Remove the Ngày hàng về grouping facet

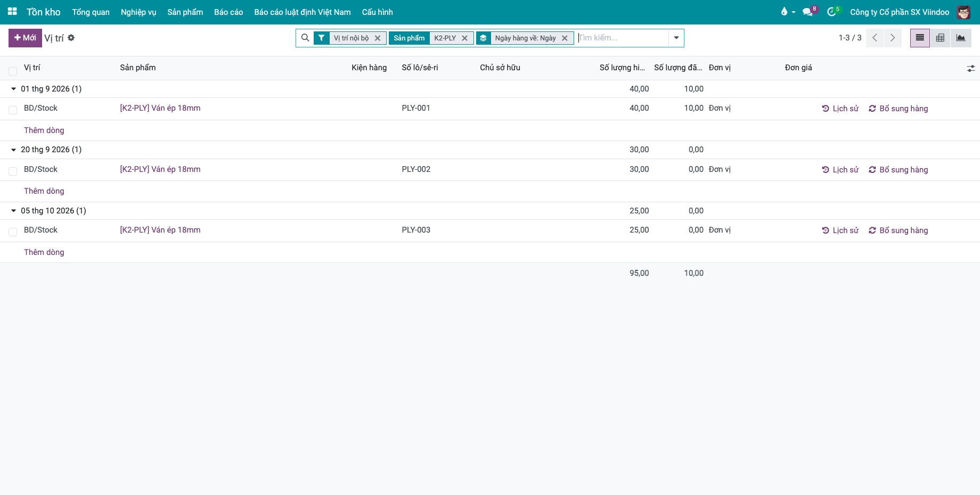point(565,38)
